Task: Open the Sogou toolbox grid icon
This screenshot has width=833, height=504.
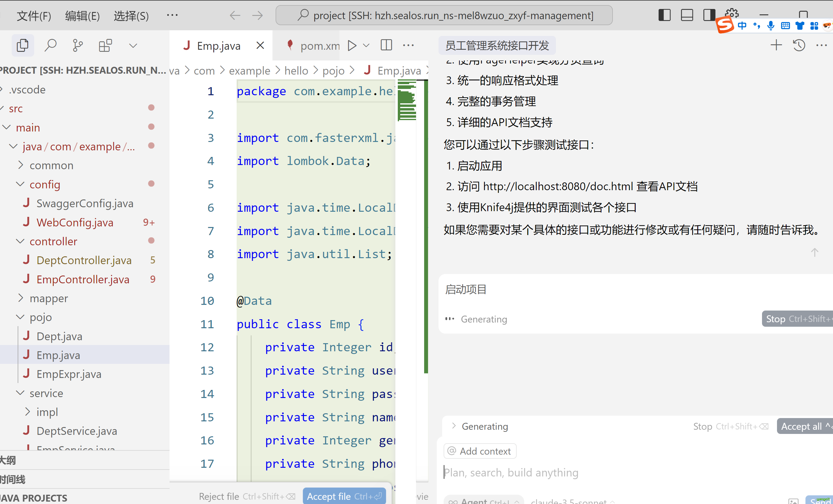Action: (814, 26)
